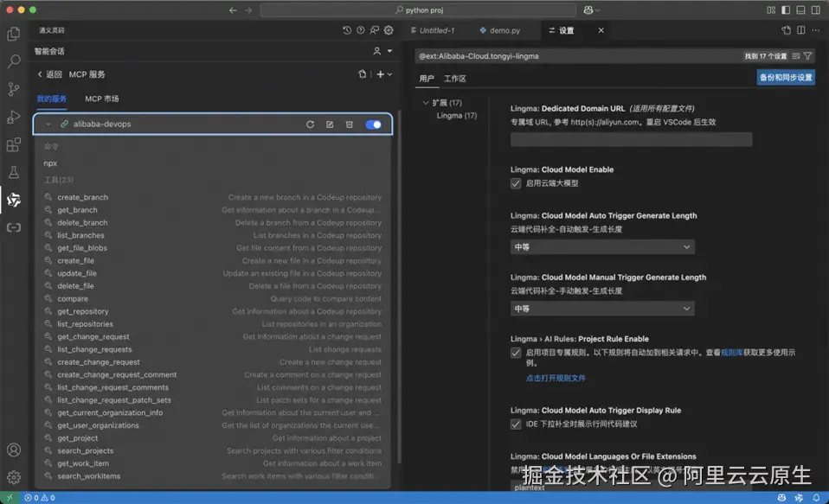
Task: Click the python proj command center search
Action: (x=418, y=10)
